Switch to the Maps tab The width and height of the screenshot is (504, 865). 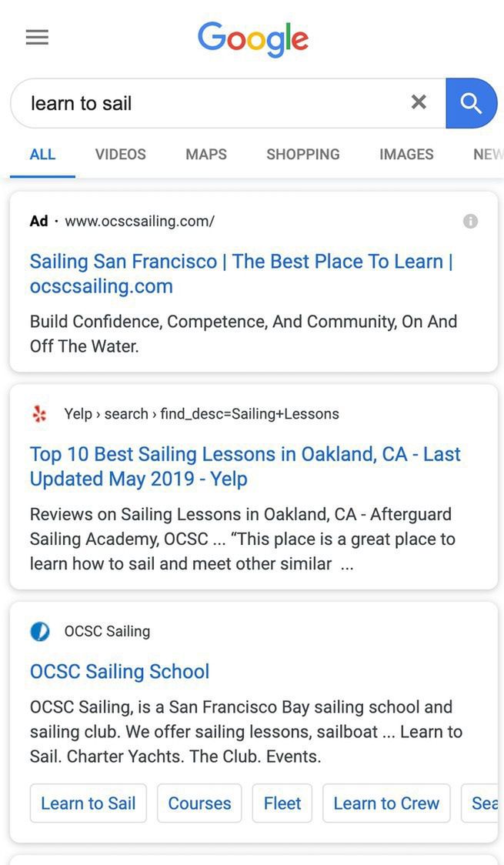pyautogui.click(x=205, y=155)
